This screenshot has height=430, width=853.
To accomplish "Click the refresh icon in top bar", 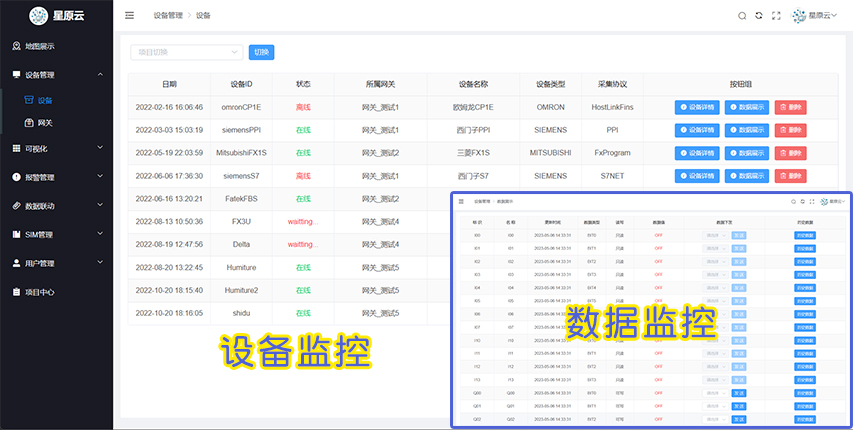I will click(759, 16).
